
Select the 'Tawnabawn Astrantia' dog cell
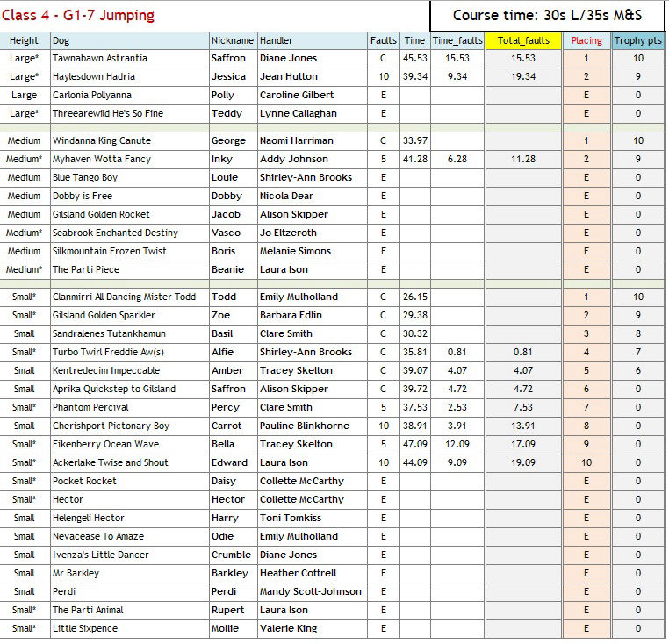[130, 59]
